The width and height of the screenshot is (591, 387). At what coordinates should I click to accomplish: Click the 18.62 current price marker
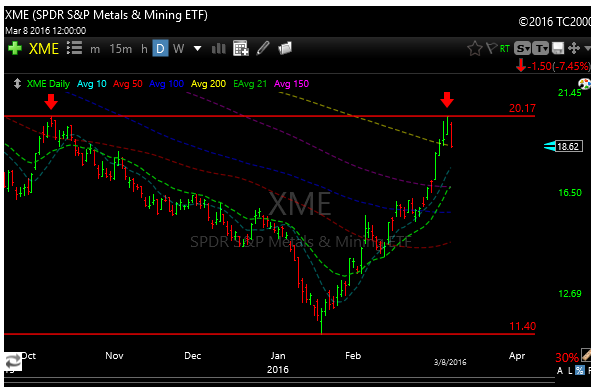(x=569, y=146)
